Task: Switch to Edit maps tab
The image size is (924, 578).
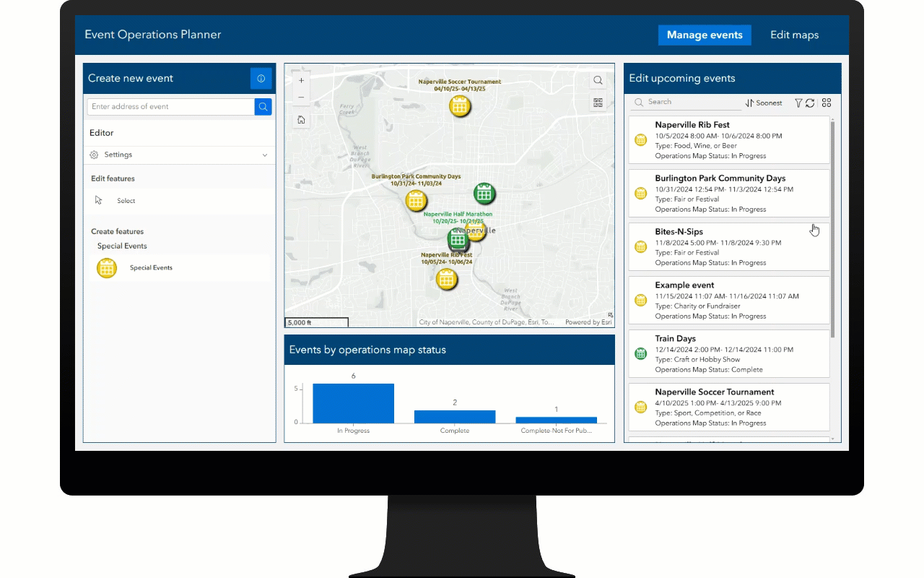Action: point(794,35)
